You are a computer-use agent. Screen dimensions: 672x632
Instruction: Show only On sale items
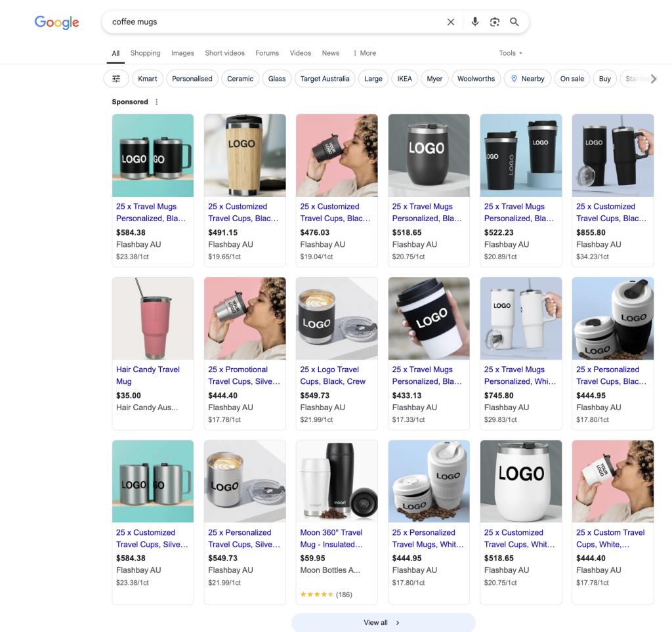point(572,79)
